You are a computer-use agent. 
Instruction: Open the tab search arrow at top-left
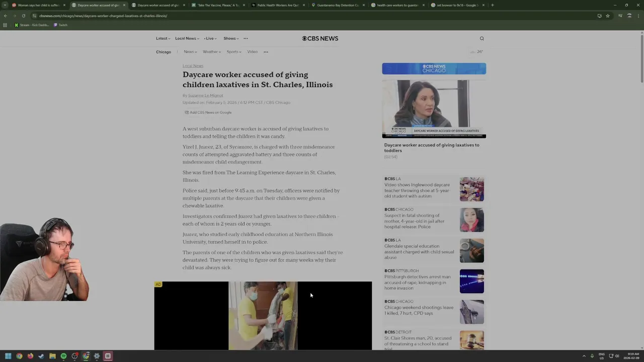(5, 5)
